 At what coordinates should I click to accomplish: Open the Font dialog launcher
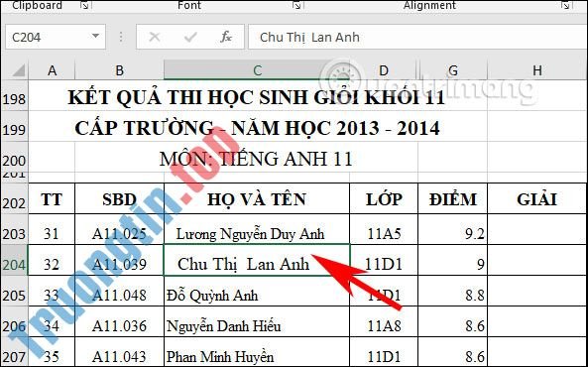297,5
